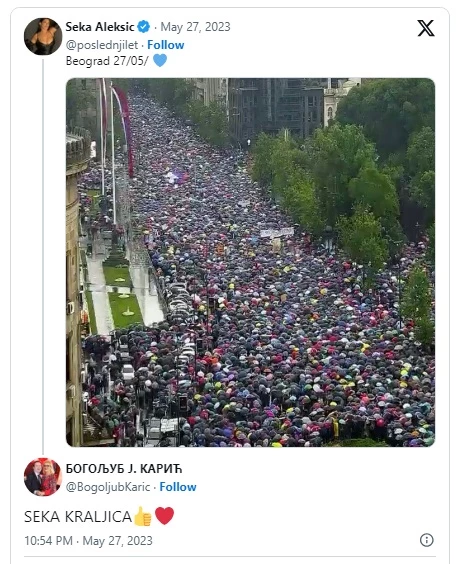
Task: Open the May 27, 2023 quoted tweet date
Action: (x=195, y=27)
